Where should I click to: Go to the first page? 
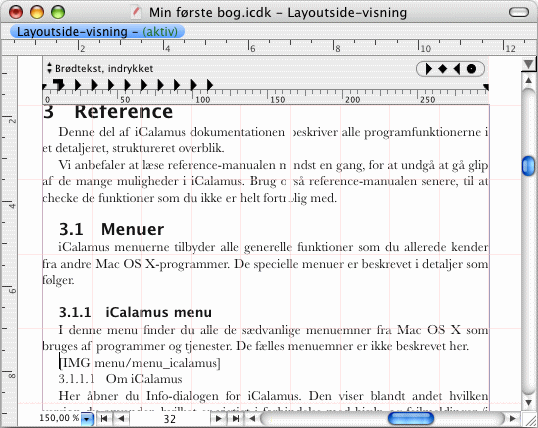coord(104,419)
